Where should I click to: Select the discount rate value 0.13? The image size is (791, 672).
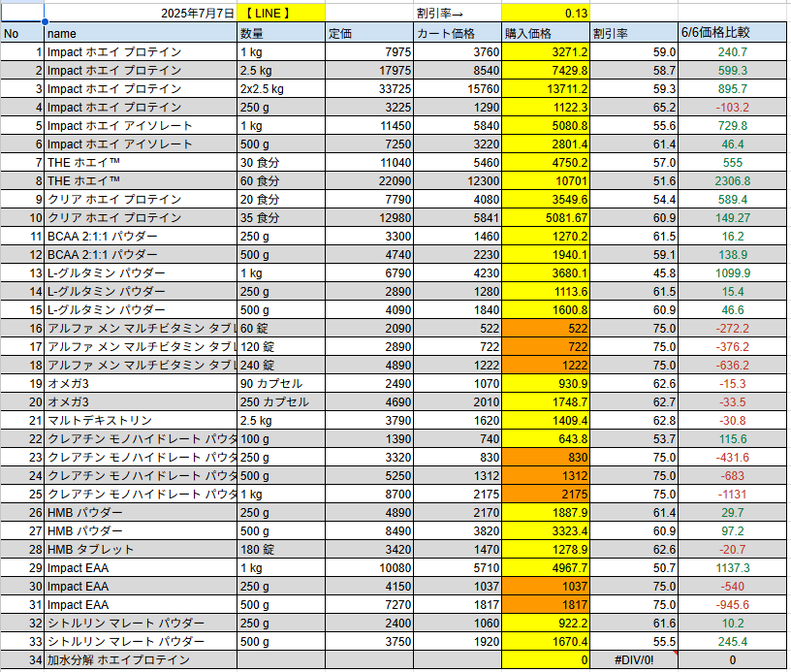(546, 14)
